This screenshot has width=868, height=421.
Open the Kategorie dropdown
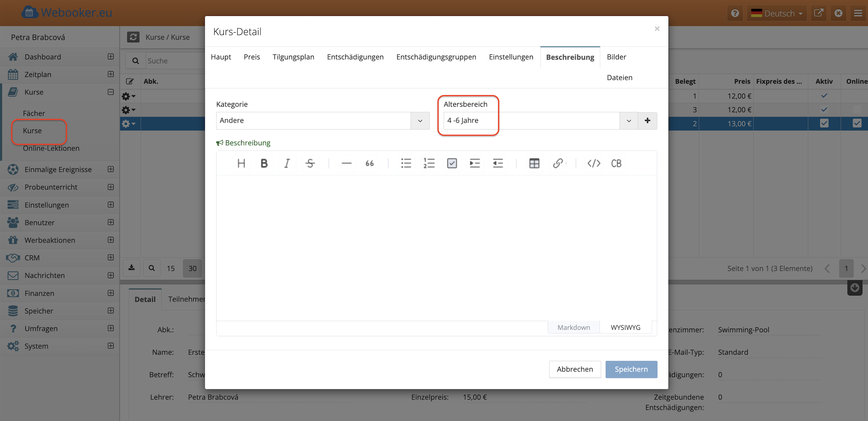(x=420, y=121)
